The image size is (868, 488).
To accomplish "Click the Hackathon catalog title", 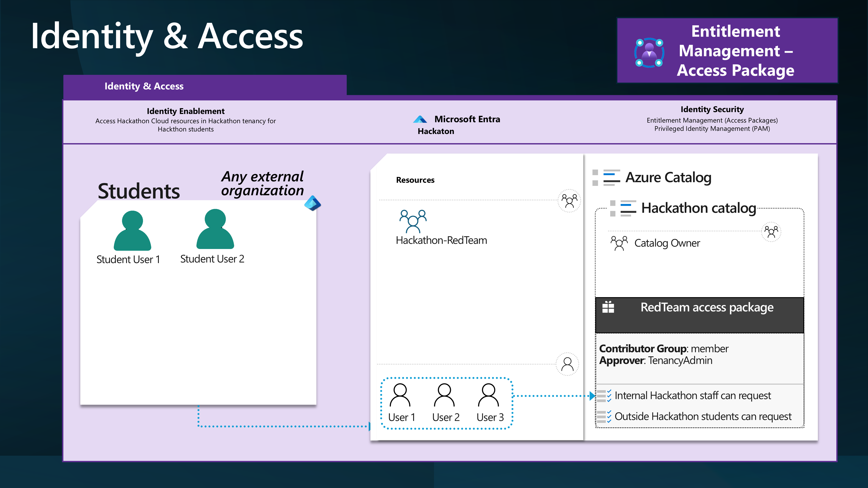I will click(699, 208).
